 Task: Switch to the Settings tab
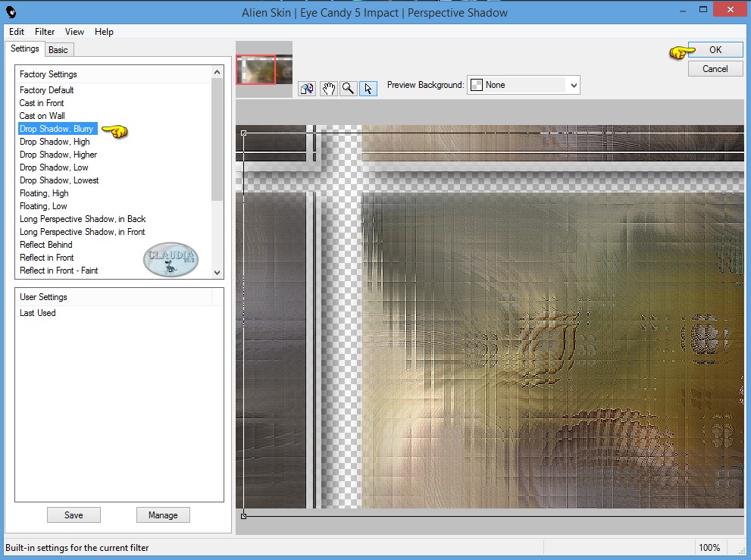25,48
